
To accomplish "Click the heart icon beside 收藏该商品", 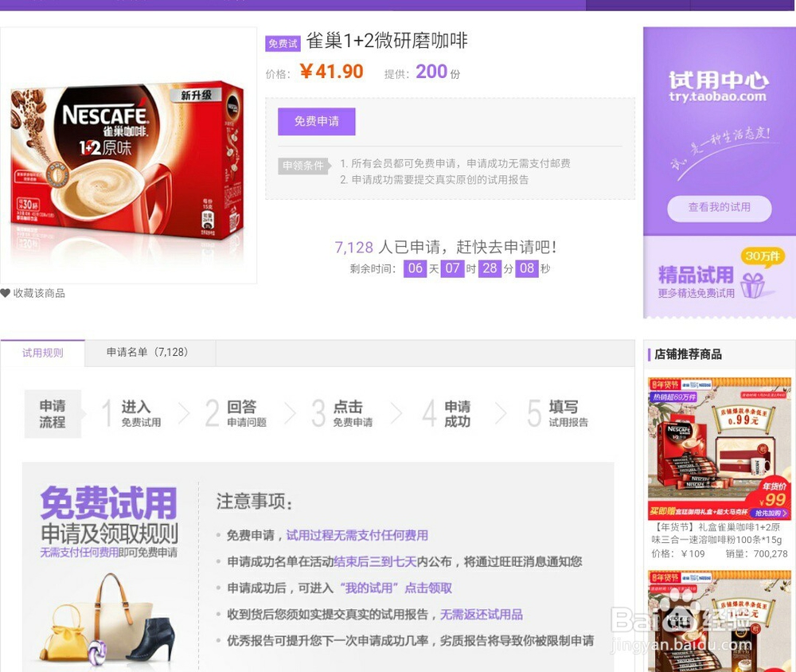I will click(x=5, y=293).
